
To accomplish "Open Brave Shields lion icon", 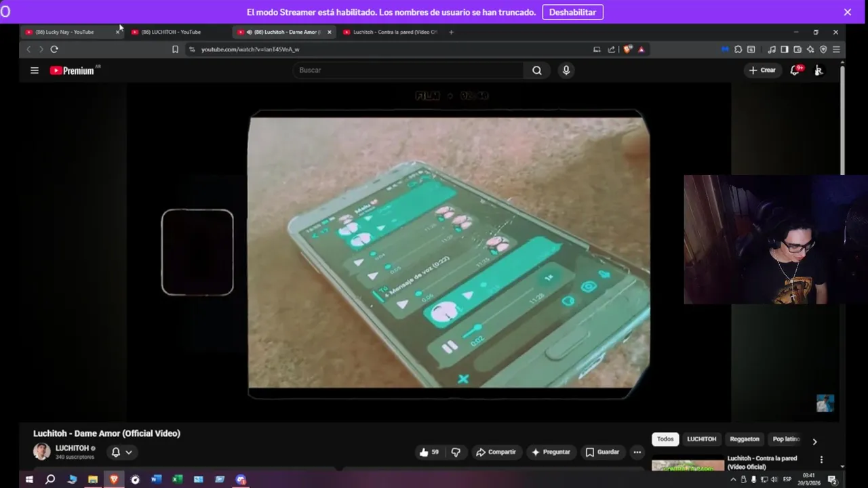I will (x=628, y=49).
